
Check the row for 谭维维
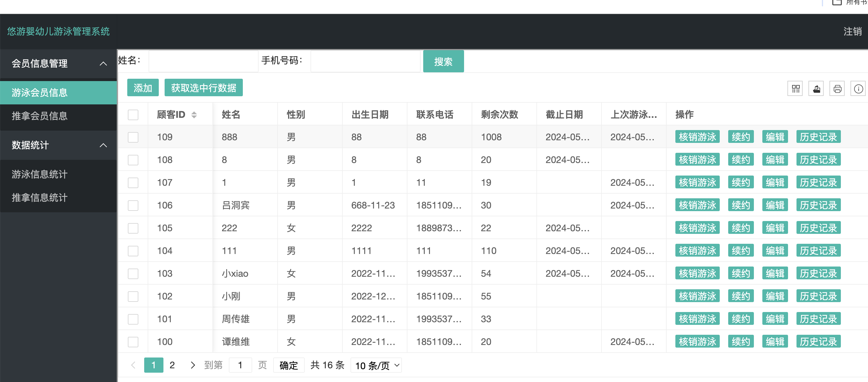pyautogui.click(x=133, y=342)
